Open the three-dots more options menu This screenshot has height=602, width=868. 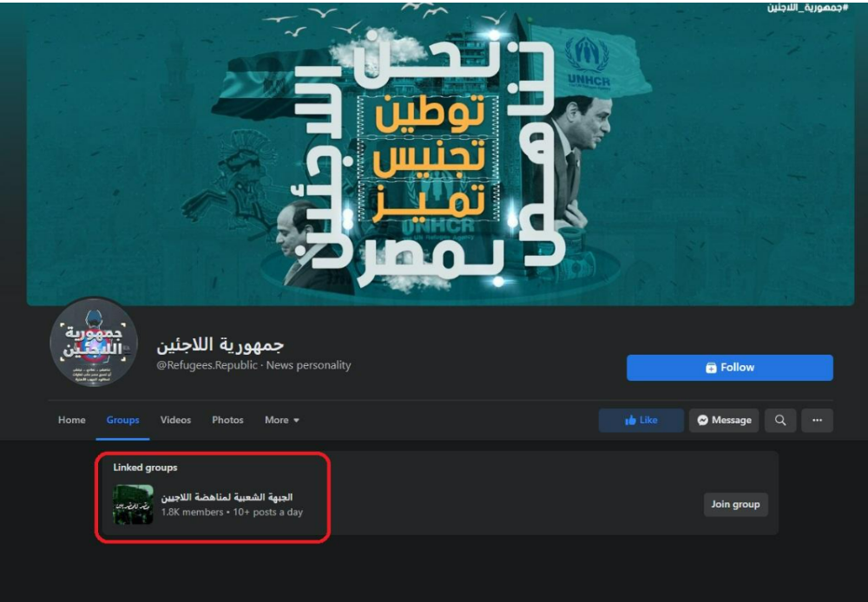click(817, 421)
